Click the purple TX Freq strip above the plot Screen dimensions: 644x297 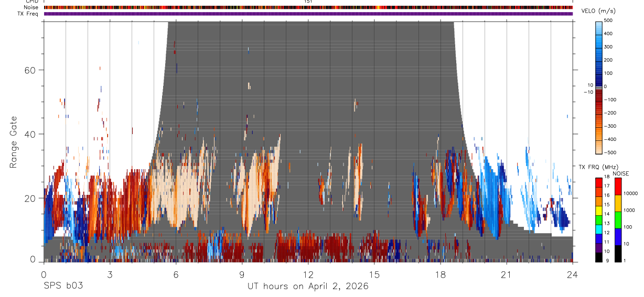click(x=308, y=14)
